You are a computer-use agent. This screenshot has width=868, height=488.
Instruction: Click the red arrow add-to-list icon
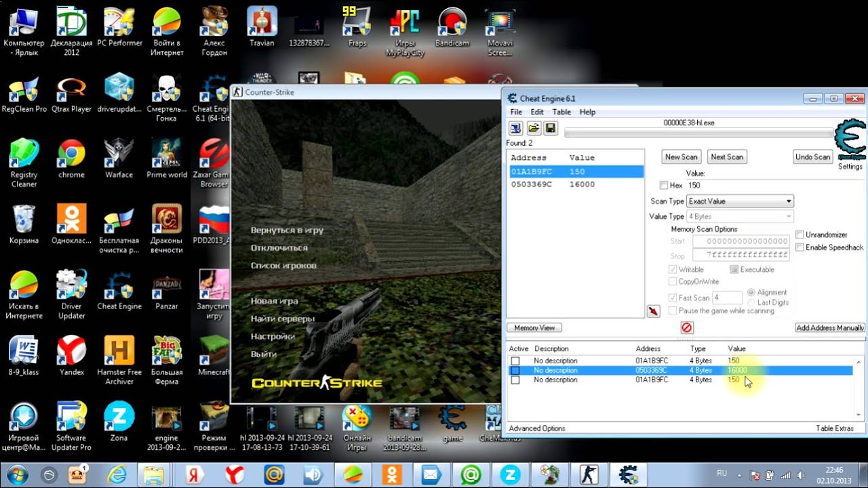coord(652,311)
